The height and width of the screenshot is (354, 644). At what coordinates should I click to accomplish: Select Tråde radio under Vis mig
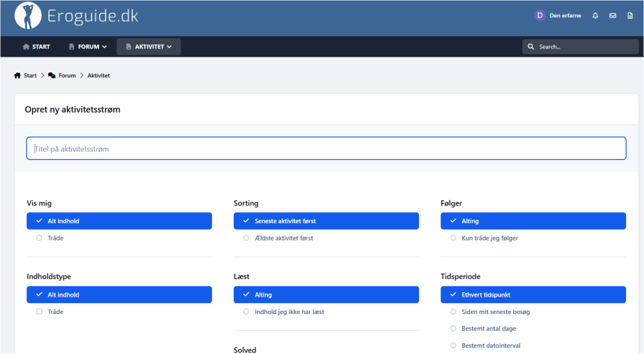click(x=39, y=238)
